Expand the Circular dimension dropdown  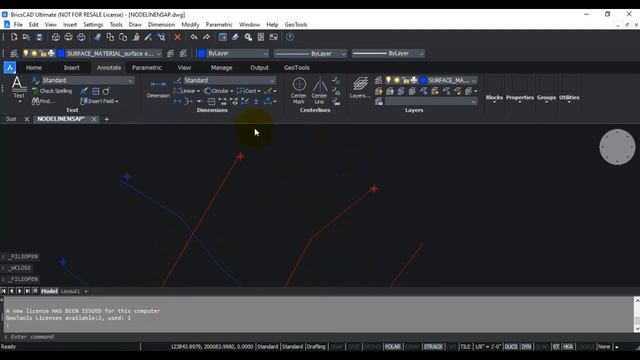(x=231, y=91)
